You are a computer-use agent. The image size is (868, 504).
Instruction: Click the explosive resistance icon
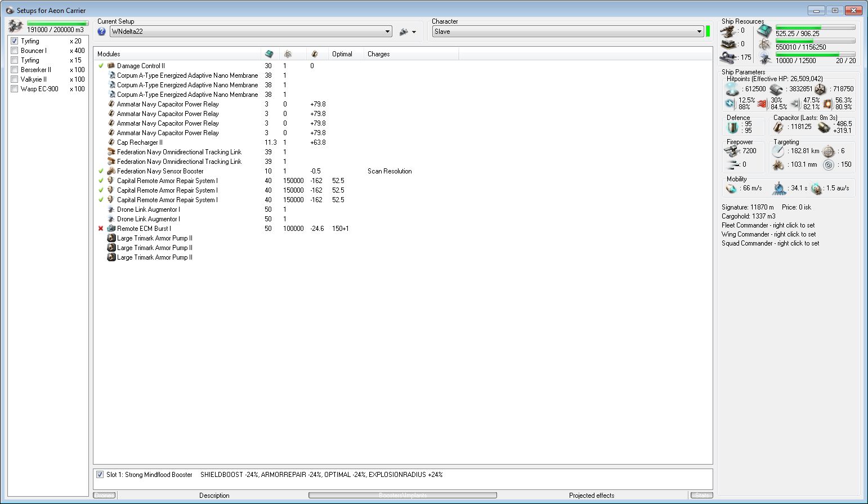[827, 104]
